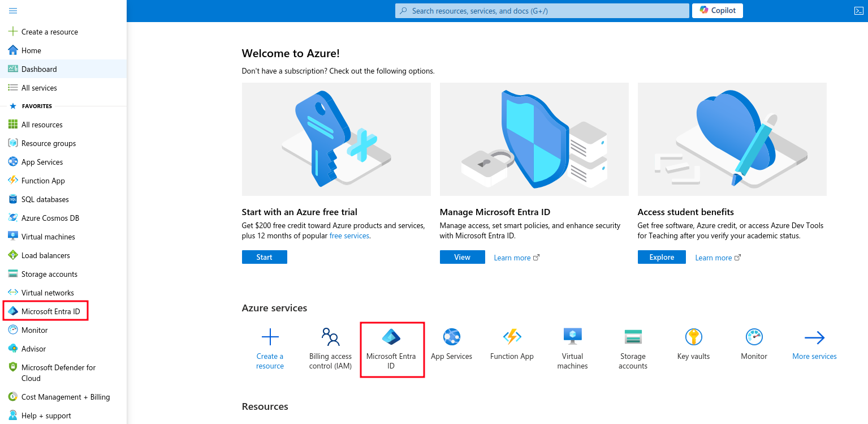Click the sidebar Function App lightning icon
The height and width of the screenshot is (424, 868).
click(x=13, y=181)
